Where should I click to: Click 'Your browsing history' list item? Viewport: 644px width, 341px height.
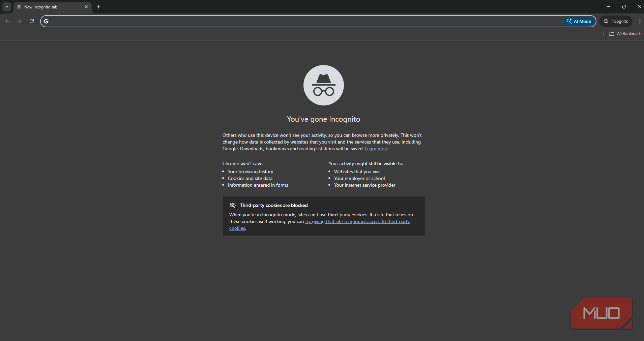coord(251,172)
